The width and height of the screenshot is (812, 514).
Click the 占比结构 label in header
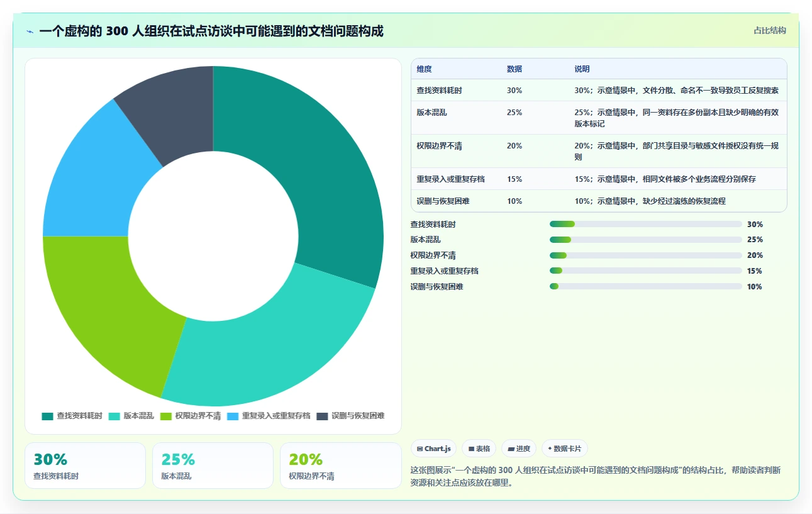pyautogui.click(x=770, y=30)
